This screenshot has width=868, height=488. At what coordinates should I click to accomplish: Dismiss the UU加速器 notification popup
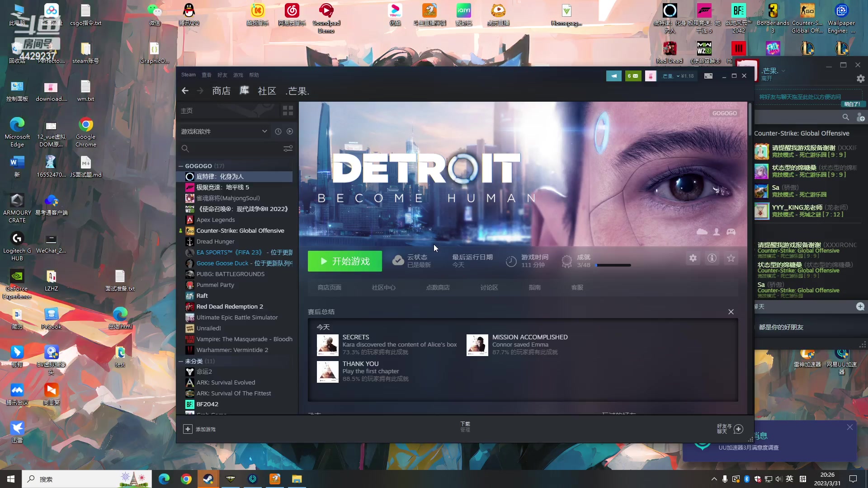[850, 427]
